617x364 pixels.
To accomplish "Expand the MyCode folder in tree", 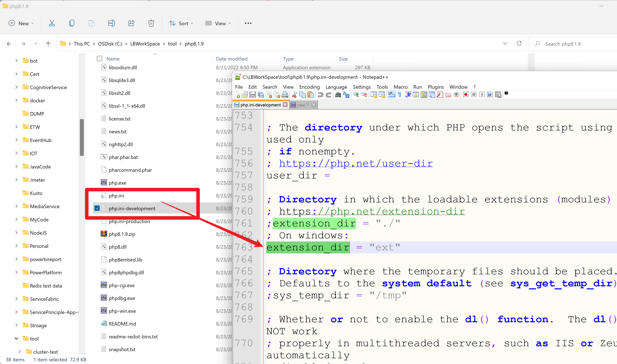I will 16,220.
